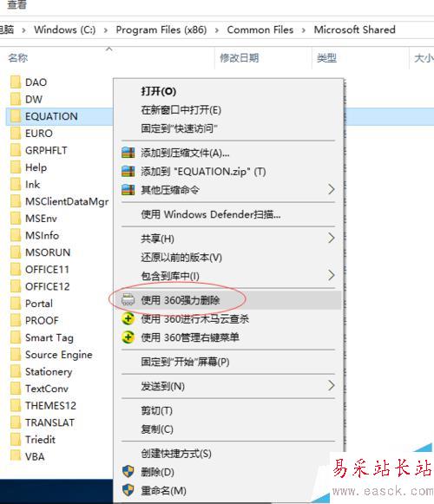Image resolution: width=434 pixels, height=504 pixels.
Task: Select the Source Engine folder row
Action: click(x=58, y=355)
